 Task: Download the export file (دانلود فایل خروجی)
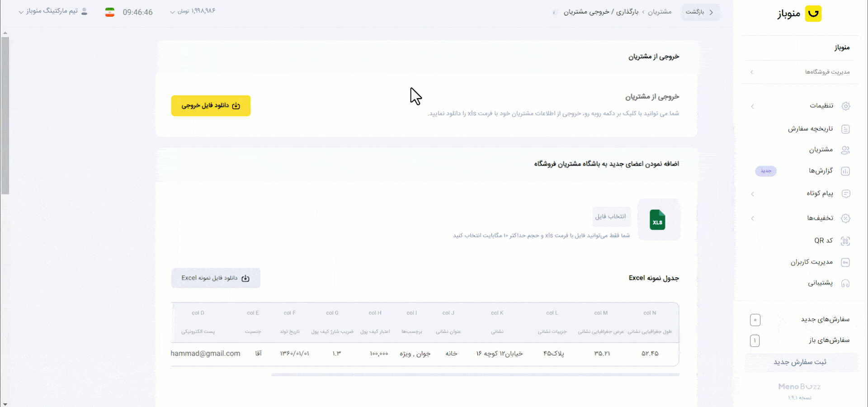point(211,106)
